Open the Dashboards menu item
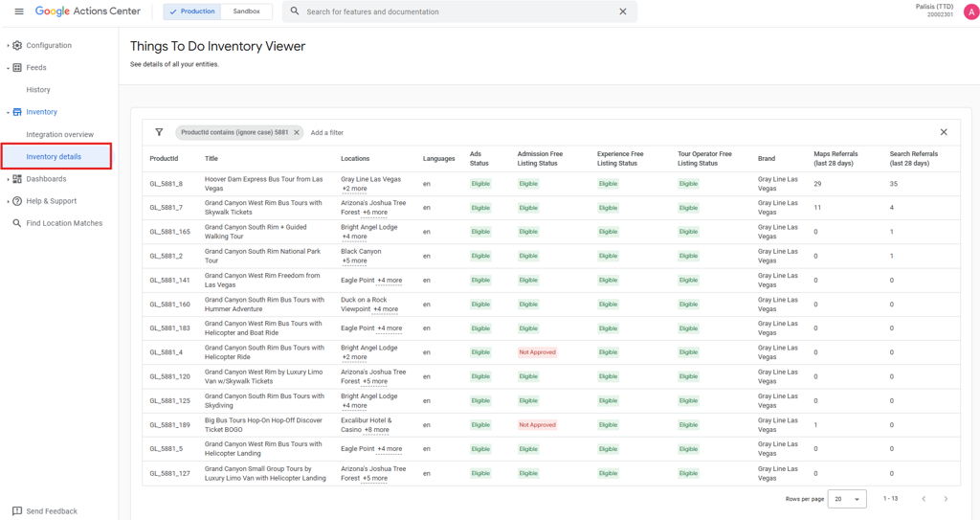Viewport: 980px width, 520px height. click(x=46, y=179)
